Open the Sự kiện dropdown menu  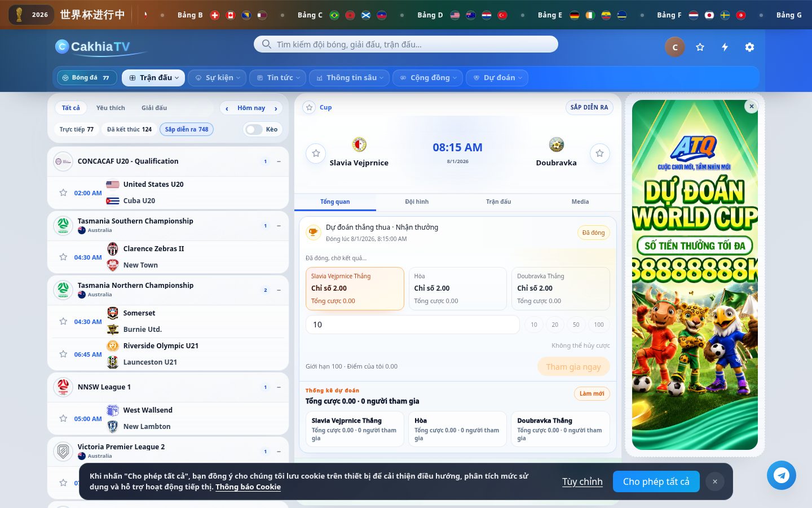pos(218,78)
